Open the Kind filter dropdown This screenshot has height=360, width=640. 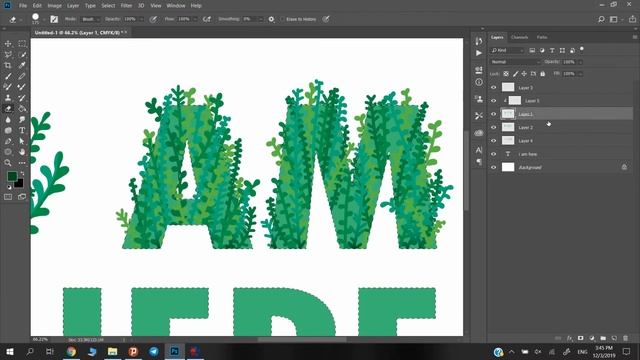coord(507,50)
